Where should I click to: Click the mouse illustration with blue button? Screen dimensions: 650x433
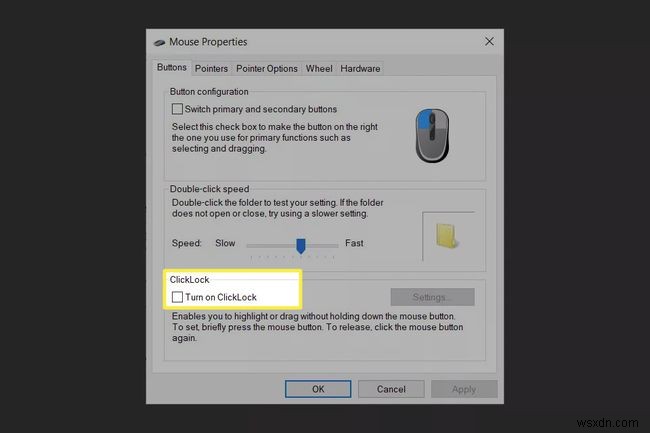coord(432,135)
